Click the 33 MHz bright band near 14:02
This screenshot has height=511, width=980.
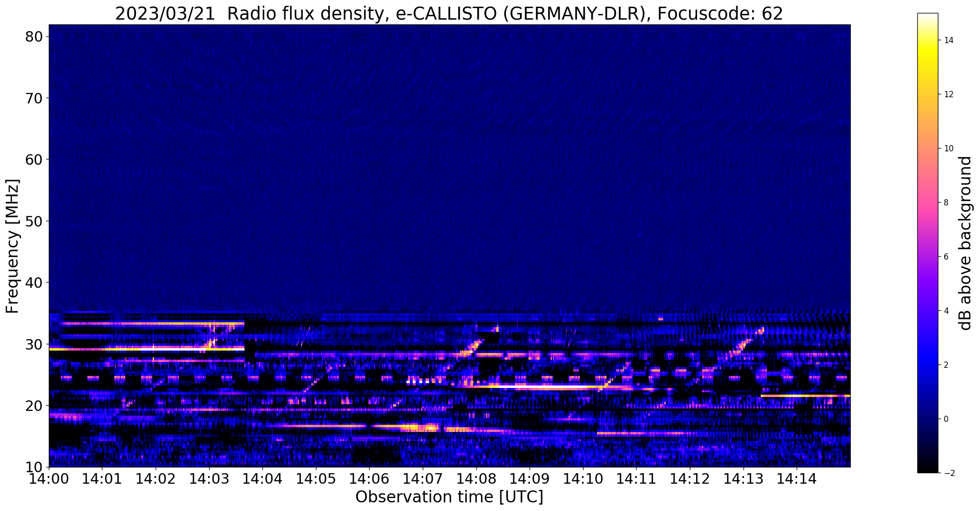point(153,324)
